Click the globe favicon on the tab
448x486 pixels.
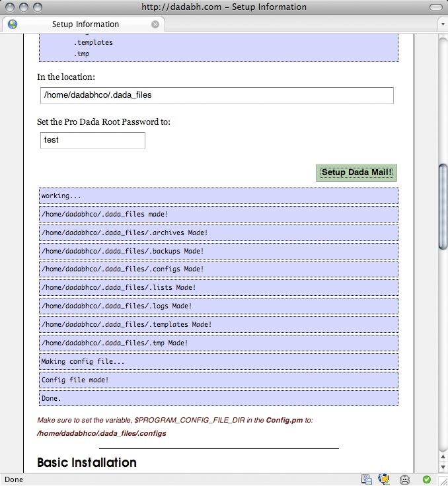13,24
